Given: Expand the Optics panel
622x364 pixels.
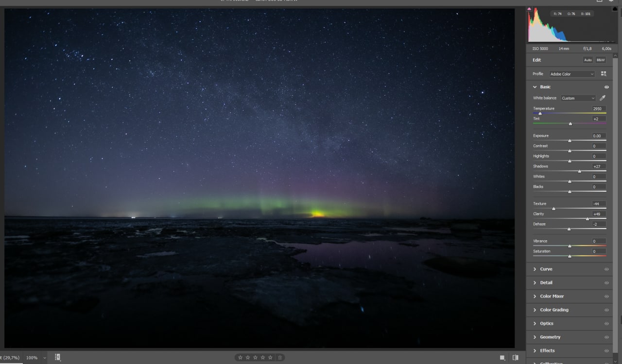Looking at the screenshot, I should [x=535, y=323].
